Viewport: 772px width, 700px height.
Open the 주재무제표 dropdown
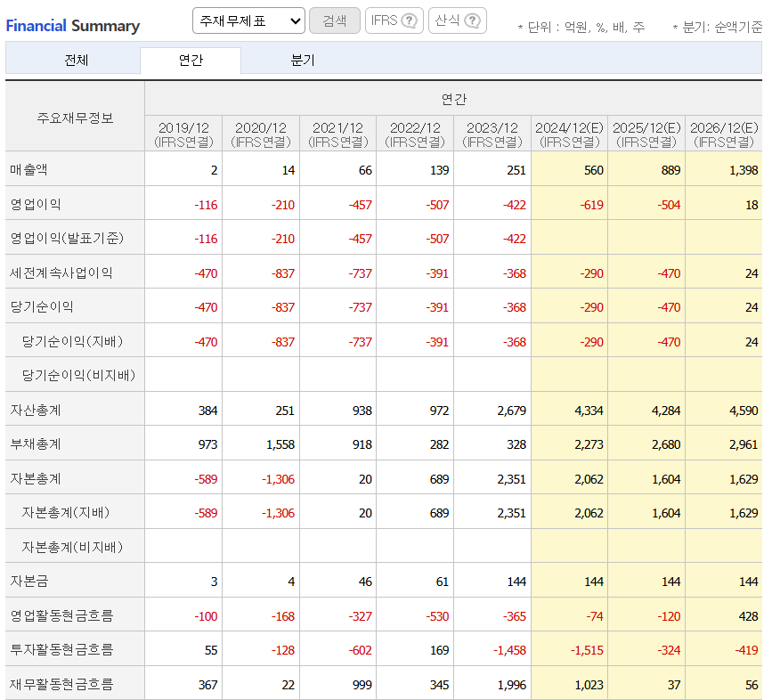(248, 20)
